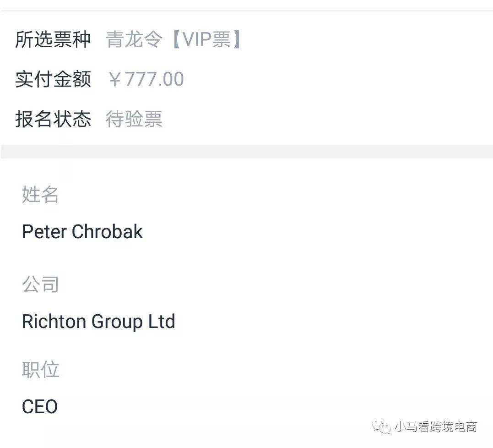This screenshot has width=493, height=448.
Task: Click the 职位 field label
Action: [40, 369]
